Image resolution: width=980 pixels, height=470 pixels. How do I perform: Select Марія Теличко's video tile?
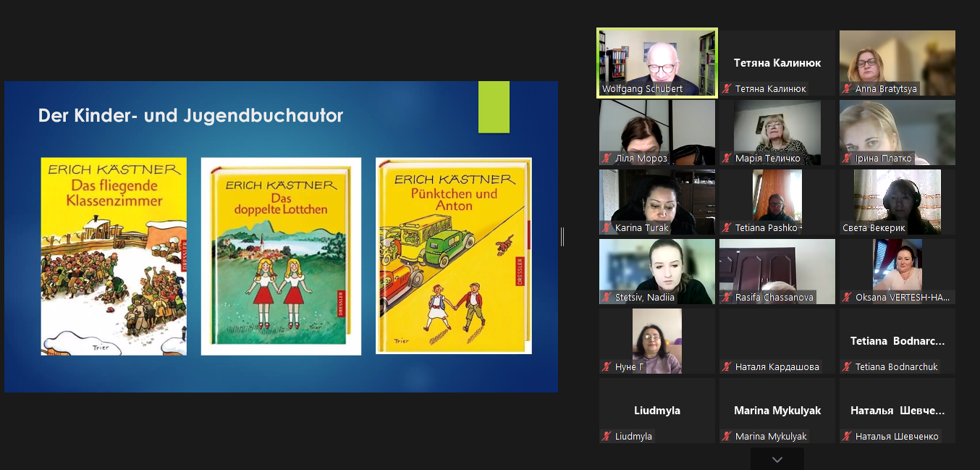click(x=777, y=130)
